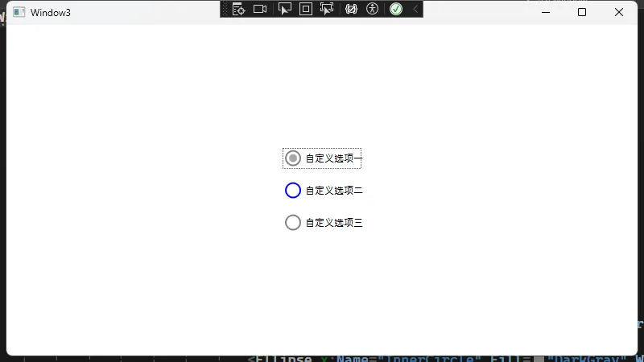Click the video camera icon in debug toolbar
Viewport: 644px width, 362px height.
(x=260, y=9)
